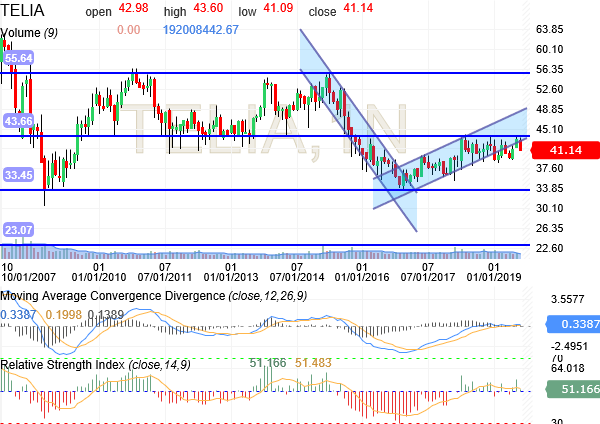Click the Relative Strength Index label

(95, 365)
